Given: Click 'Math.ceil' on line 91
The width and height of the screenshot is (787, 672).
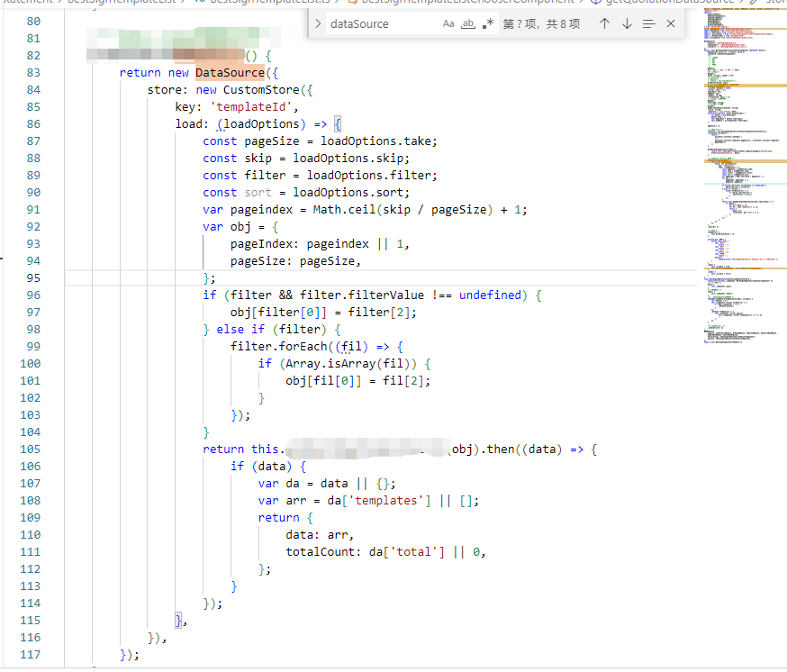Looking at the screenshot, I should pos(344,209).
